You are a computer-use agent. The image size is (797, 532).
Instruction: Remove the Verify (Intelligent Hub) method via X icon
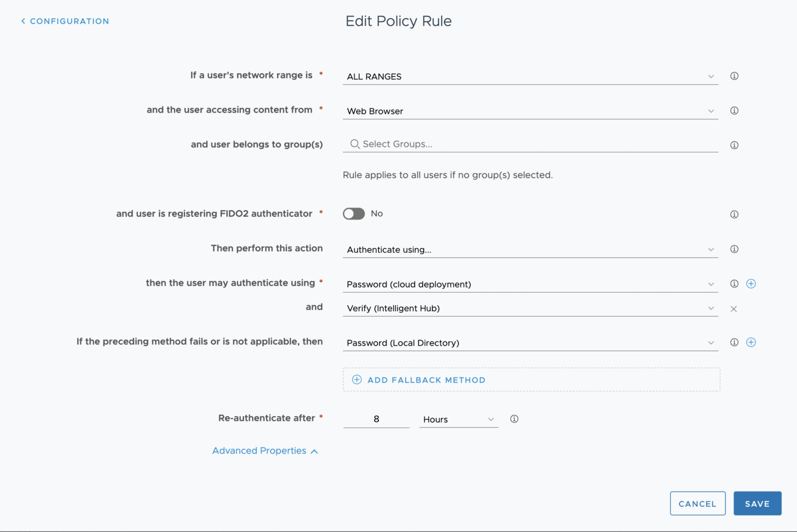[734, 308]
